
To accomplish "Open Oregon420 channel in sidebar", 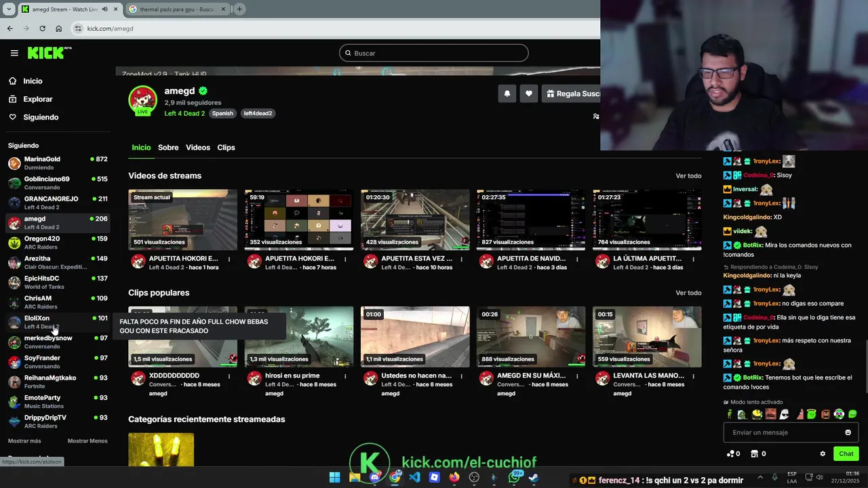I will (58, 243).
